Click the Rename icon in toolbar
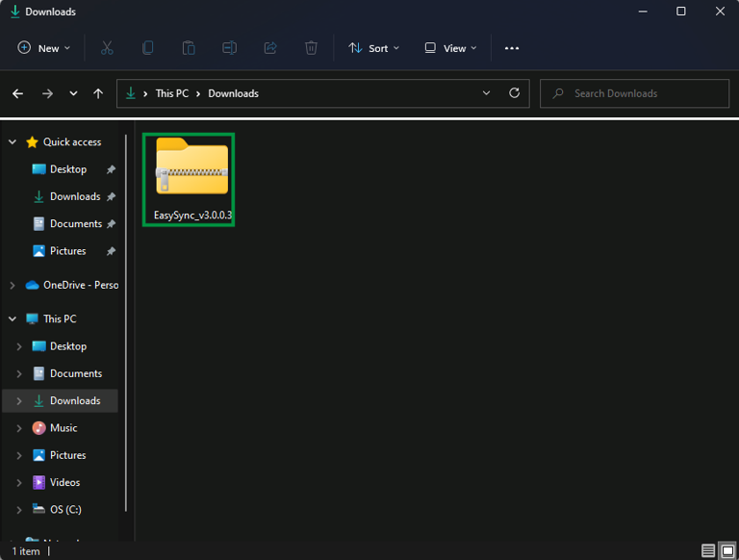 coord(230,48)
